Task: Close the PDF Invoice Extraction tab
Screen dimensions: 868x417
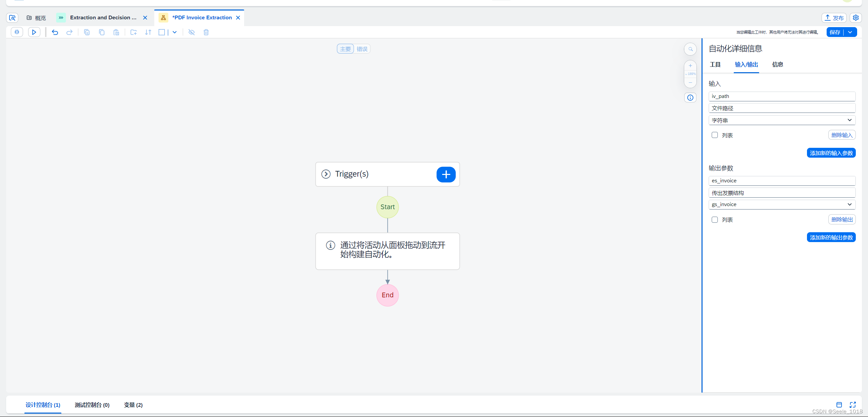Action: click(238, 18)
